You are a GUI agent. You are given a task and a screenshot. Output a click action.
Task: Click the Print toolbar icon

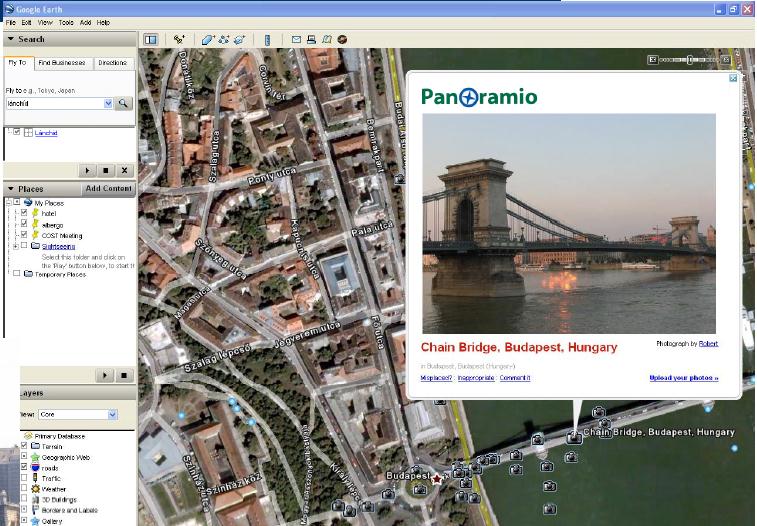pyautogui.click(x=311, y=40)
